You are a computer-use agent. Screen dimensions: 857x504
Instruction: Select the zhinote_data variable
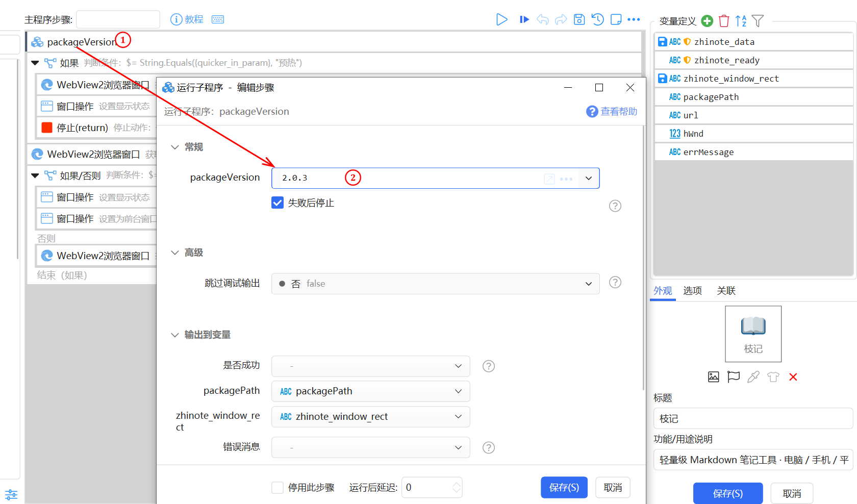point(754,42)
